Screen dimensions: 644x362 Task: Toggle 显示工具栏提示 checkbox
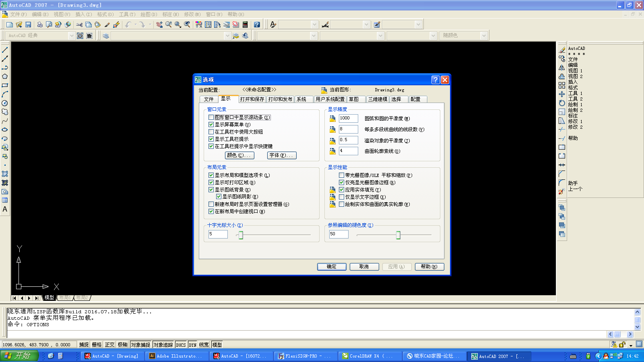click(211, 139)
